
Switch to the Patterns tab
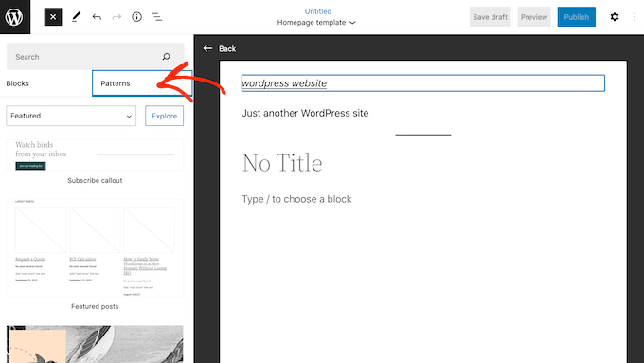tap(142, 83)
